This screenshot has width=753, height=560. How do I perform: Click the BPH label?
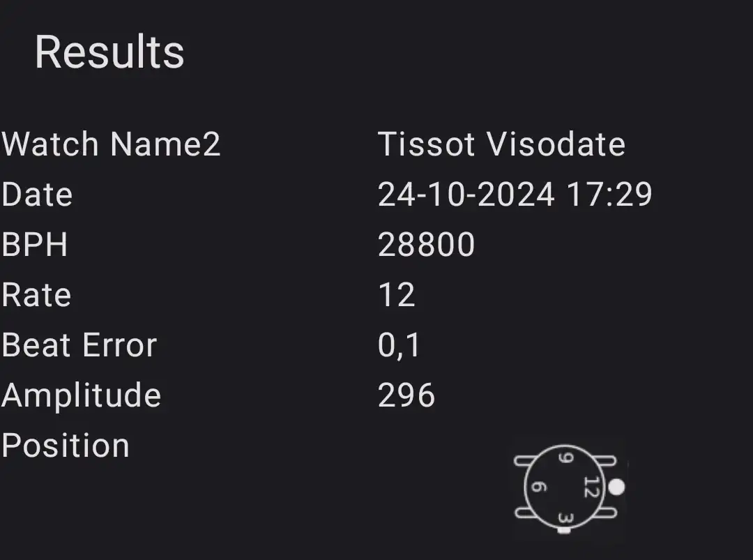coord(35,245)
